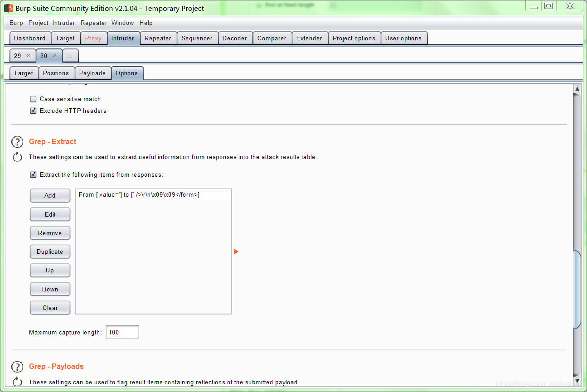
Task: Click the Maximum capture length field
Action: (x=122, y=332)
